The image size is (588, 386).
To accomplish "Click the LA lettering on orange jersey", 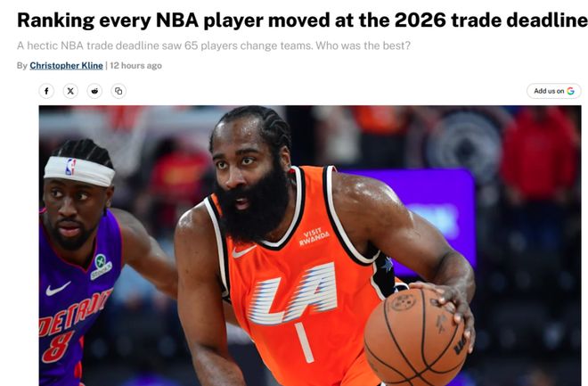I will 292,294.
